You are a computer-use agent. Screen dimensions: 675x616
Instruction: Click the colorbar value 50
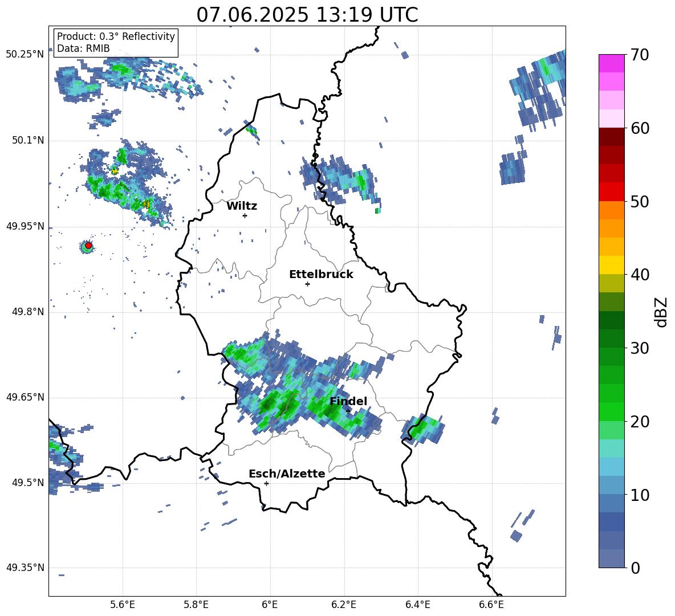pyautogui.click(x=640, y=201)
